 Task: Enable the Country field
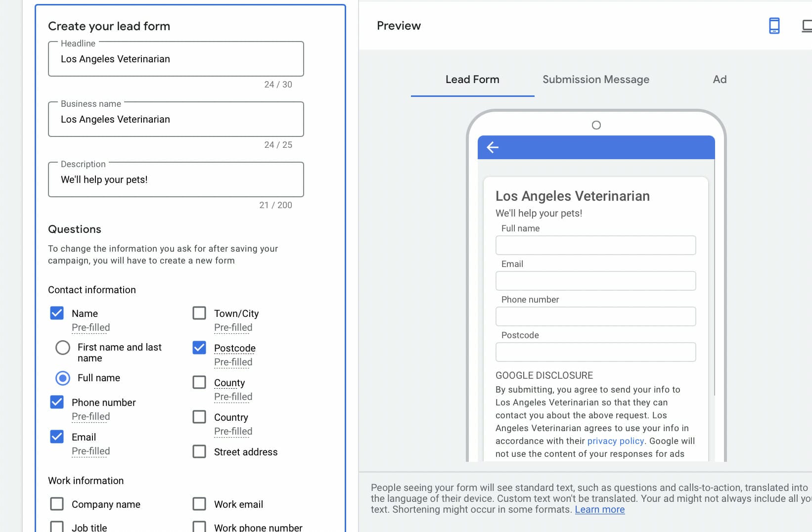(199, 416)
